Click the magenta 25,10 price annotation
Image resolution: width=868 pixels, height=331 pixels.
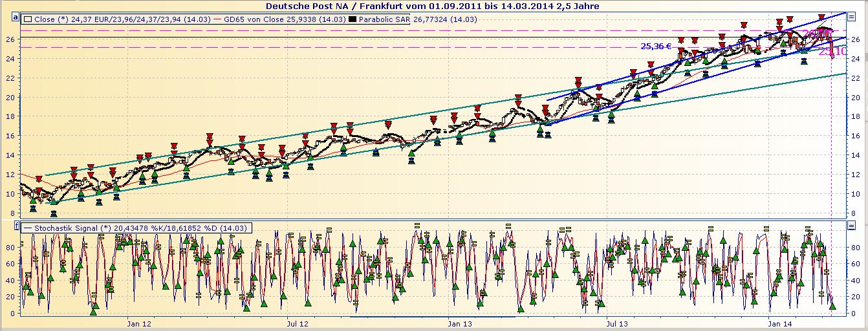tap(831, 52)
